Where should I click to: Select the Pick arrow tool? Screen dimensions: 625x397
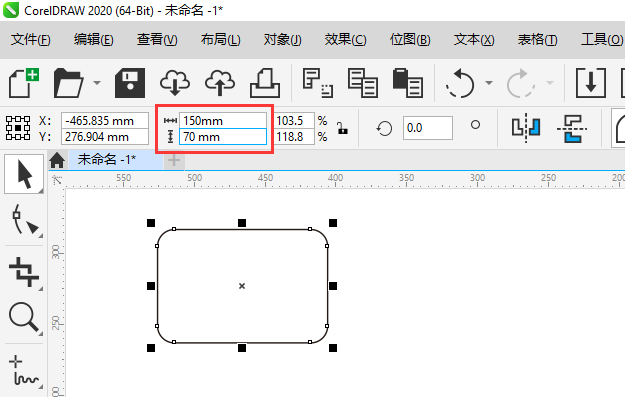[x=24, y=175]
